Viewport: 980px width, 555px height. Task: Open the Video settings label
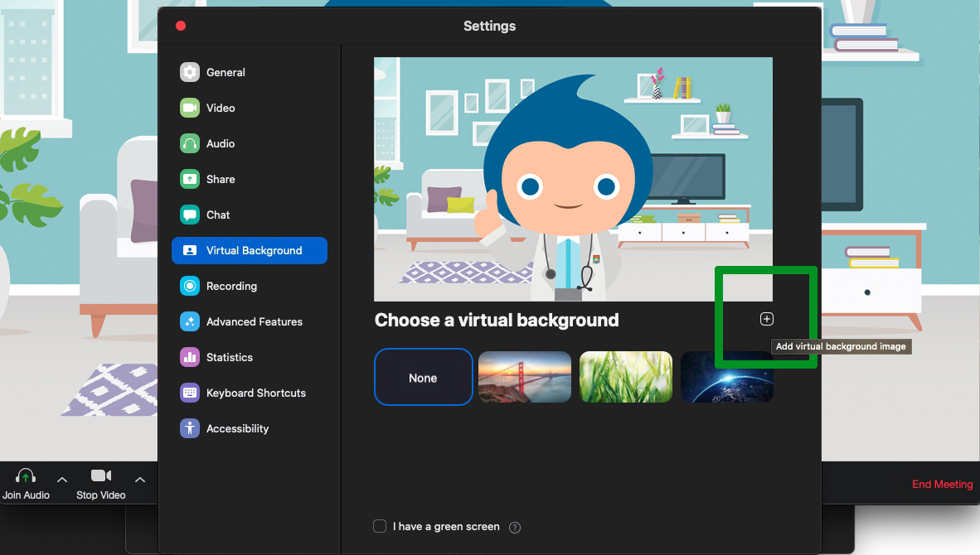[x=221, y=108]
